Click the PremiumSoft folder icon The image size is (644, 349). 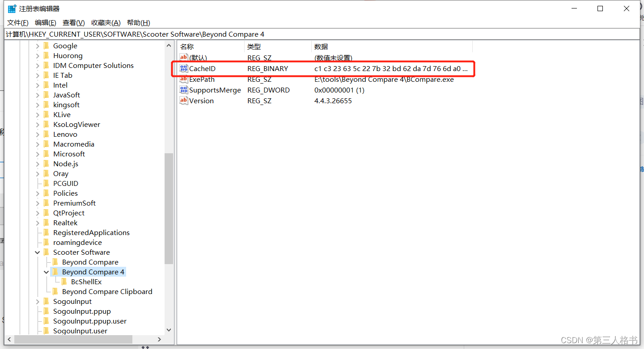[47, 203]
